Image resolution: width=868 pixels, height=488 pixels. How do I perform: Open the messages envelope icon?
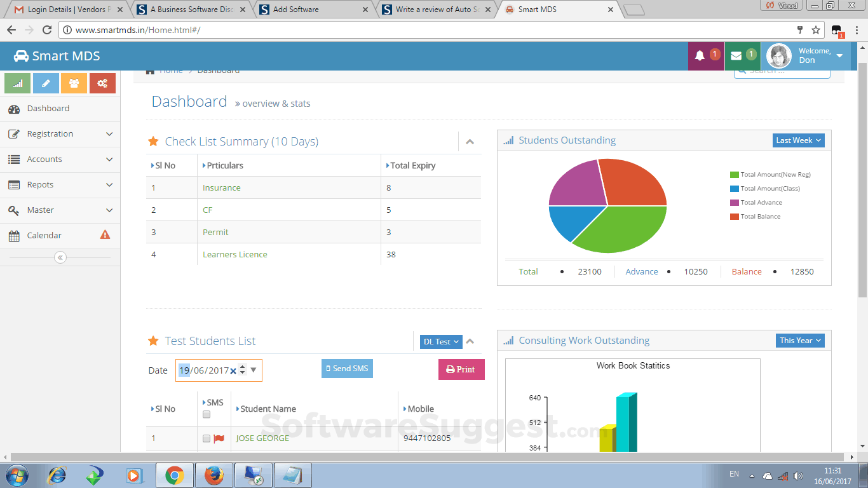coord(736,56)
